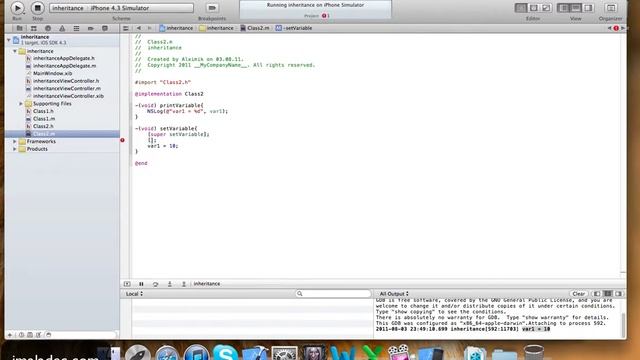640x360 pixels.
Task: Show both variables and console panes
Action: [x=608, y=294]
